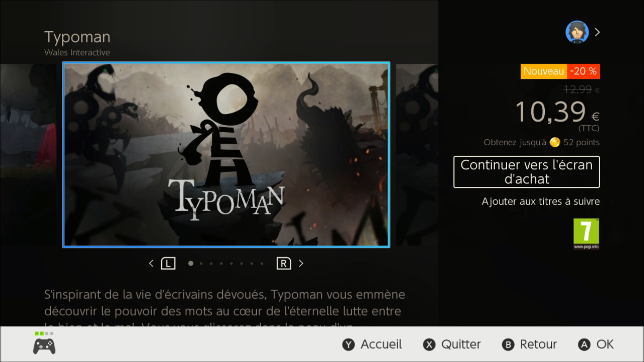Select the last carousel page dot
This screenshot has height=362, width=644.
(262, 263)
